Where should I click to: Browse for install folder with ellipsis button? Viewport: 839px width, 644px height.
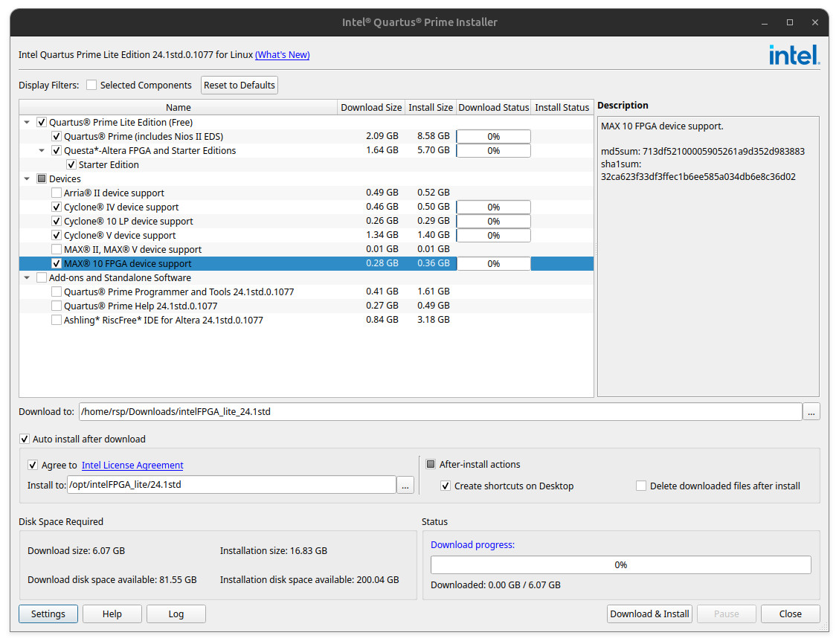click(405, 485)
